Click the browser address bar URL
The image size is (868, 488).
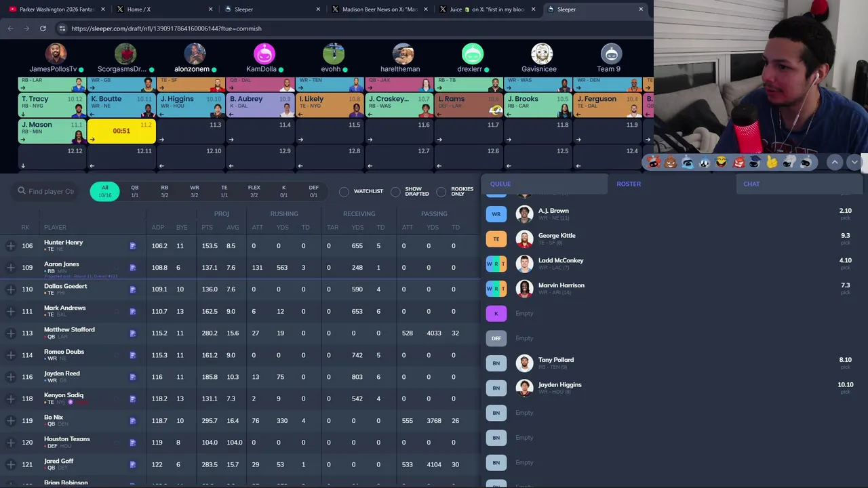166,28
